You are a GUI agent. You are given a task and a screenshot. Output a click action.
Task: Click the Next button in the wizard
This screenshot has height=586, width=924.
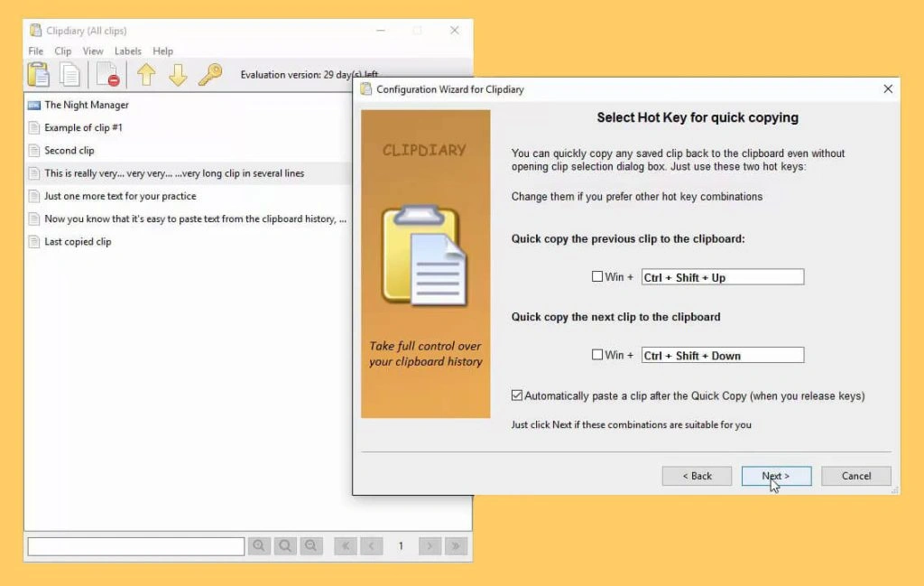pyautogui.click(x=775, y=476)
